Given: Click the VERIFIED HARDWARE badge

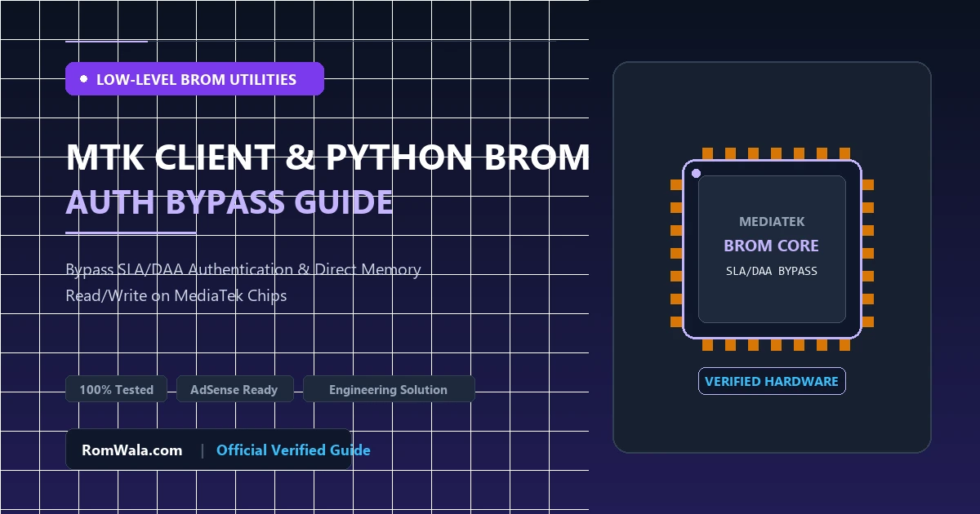Looking at the screenshot, I should 772,381.
